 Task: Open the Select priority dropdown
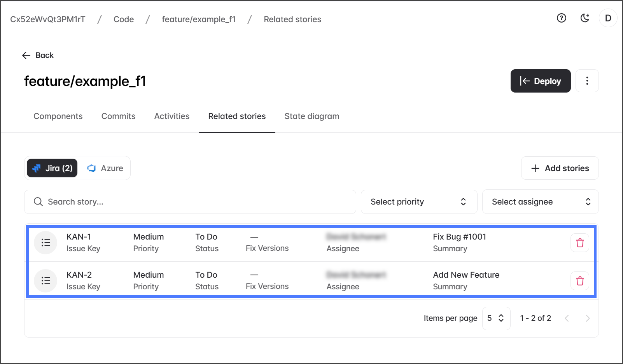[x=418, y=202]
